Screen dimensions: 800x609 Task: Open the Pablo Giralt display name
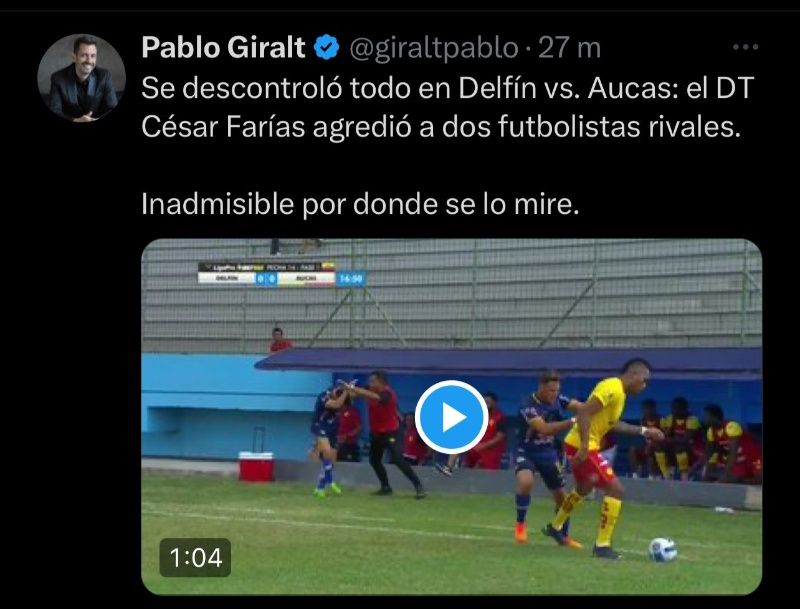click(x=223, y=47)
